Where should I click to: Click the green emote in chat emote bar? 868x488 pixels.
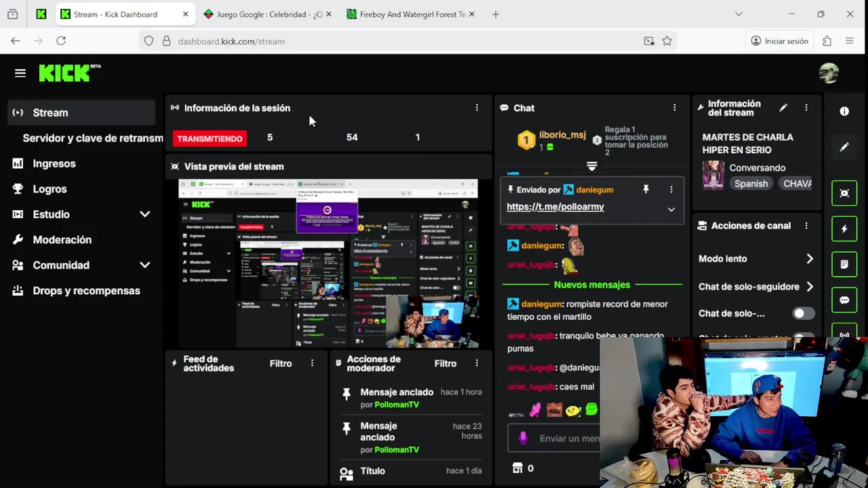click(591, 409)
